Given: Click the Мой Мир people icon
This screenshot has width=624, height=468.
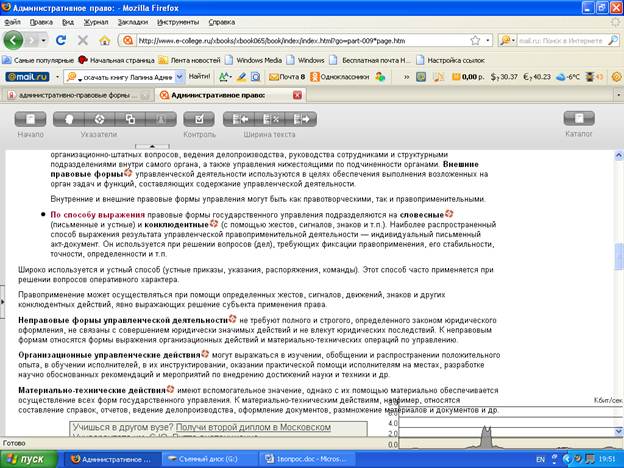Looking at the screenshot, I should pos(380,77).
